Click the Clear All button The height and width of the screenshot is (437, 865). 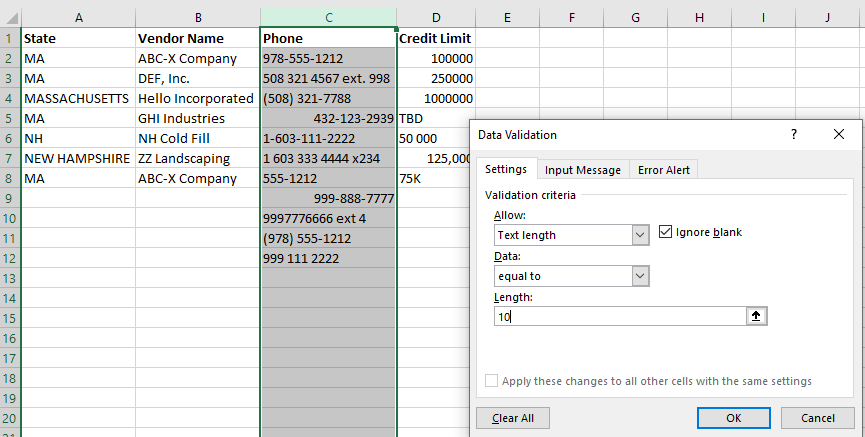512,418
